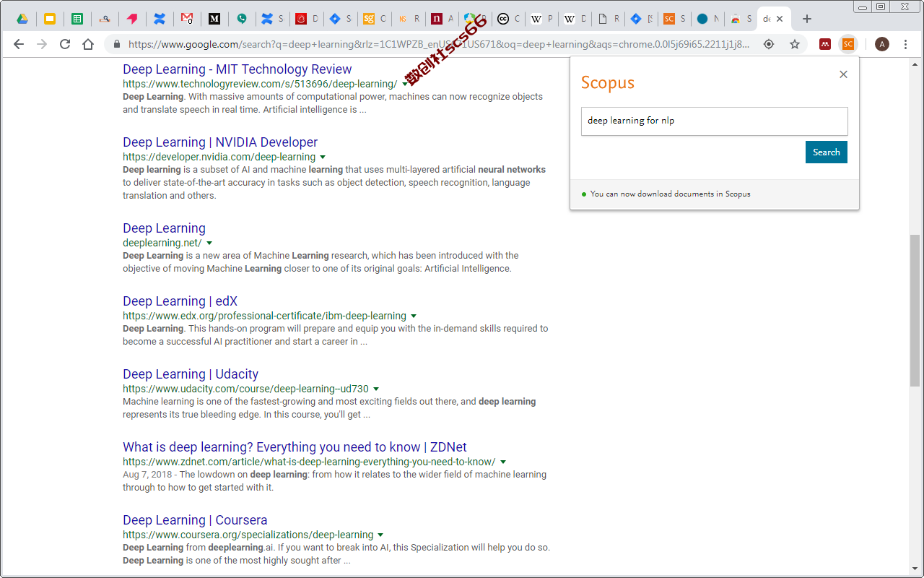Expand dropdown arrow next to zdnet.com URL
Image resolution: width=924 pixels, height=578 pixels.
coord(503,462)
